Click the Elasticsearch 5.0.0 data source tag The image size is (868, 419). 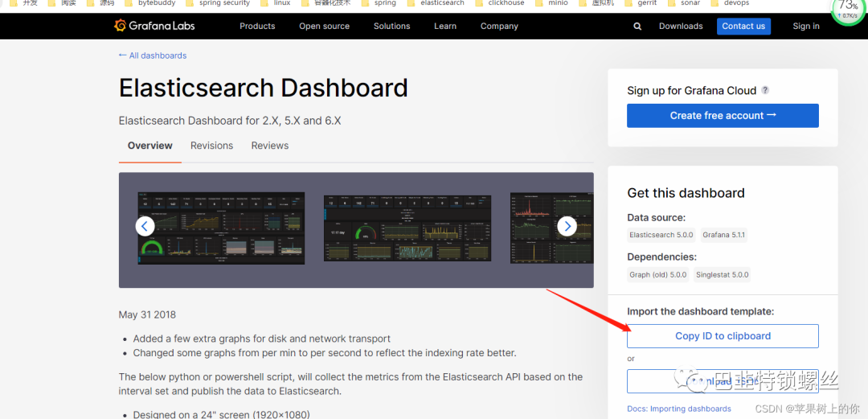coord(661,235)
